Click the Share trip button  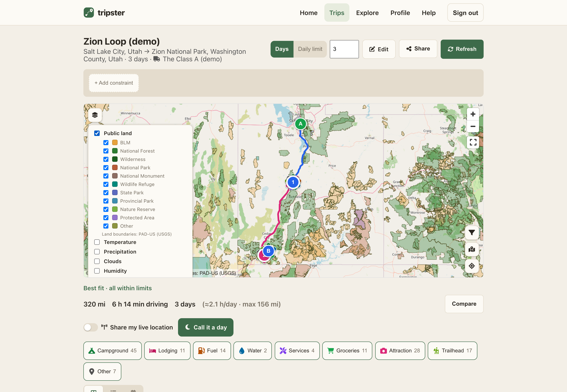click(x=418, y=49)
